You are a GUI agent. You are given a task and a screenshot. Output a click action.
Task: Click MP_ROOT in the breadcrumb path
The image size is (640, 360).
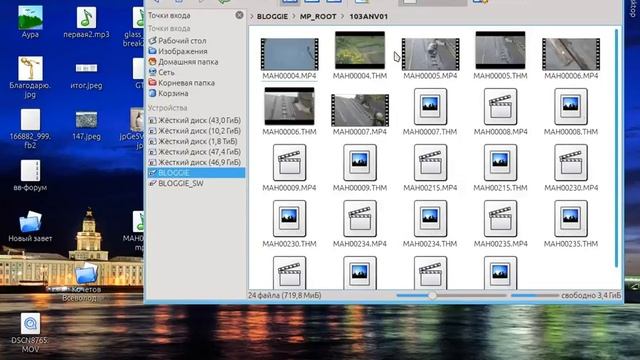coord(318,17)
